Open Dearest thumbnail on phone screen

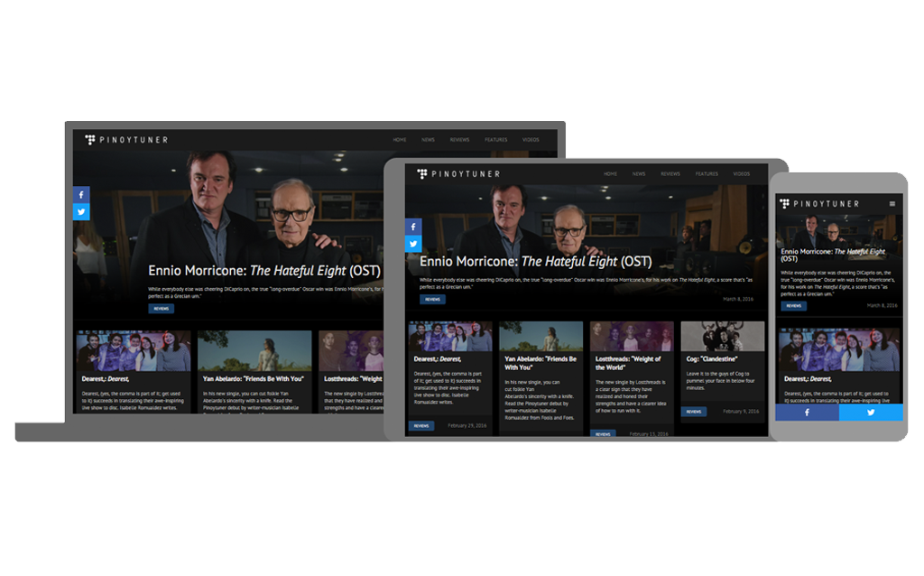click(x=839, y=350)
